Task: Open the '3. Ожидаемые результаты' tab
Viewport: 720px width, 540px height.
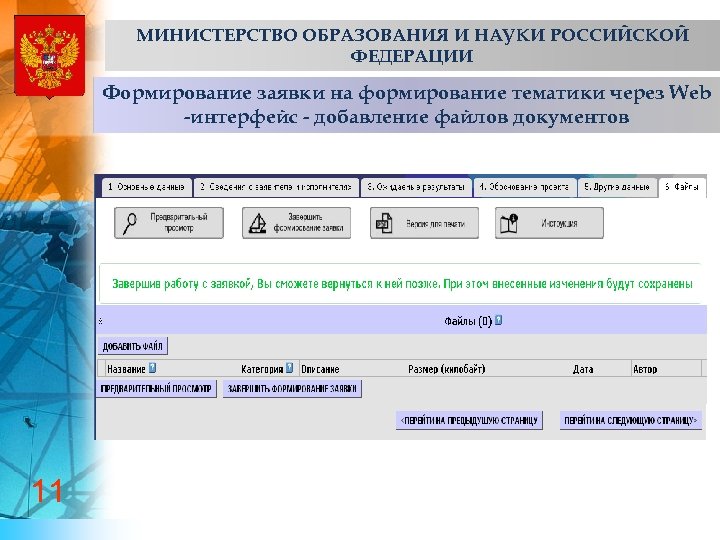Action: pos(416,187)
